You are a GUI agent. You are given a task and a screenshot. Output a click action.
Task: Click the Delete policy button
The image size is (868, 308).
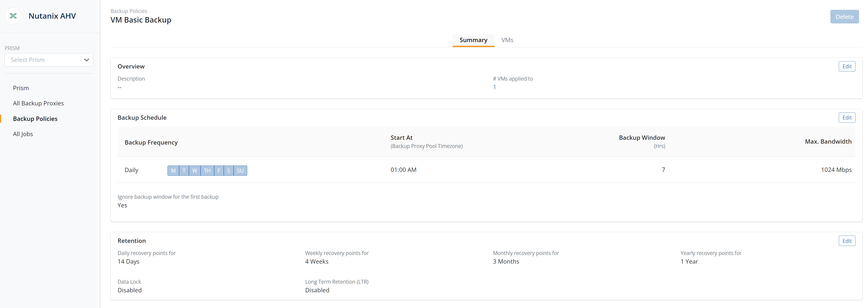(x=844, y=17)
